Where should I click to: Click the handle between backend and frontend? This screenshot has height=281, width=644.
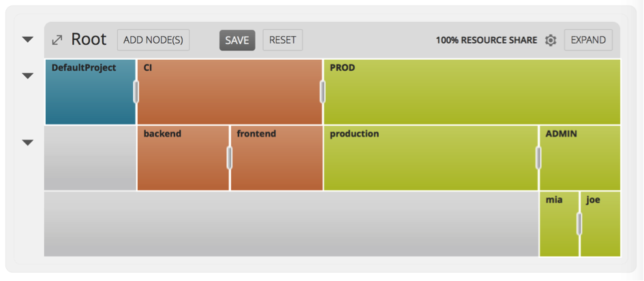click(x=230, y=158)
